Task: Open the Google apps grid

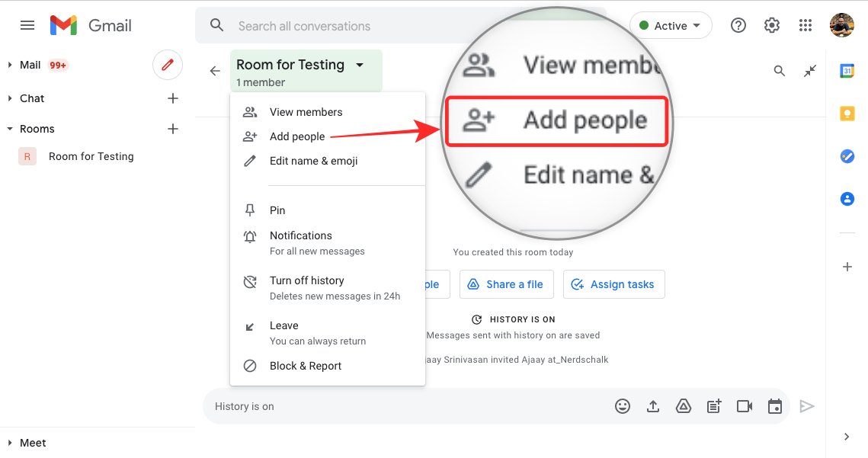Action: click(806, 25)
